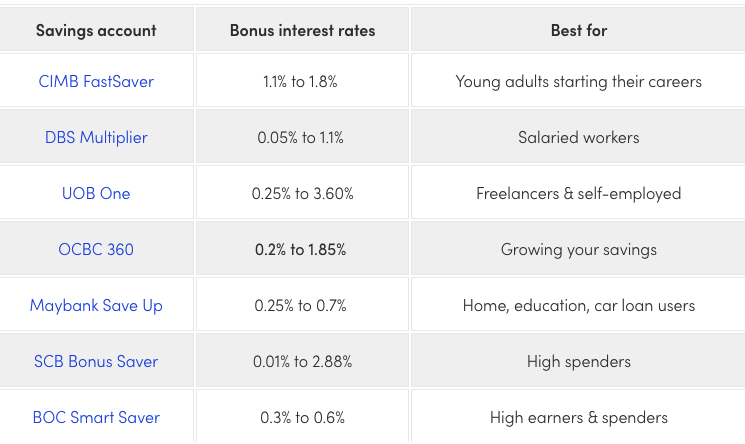Open the OCBC 360 link
The width and height of the screenshot is (745, 444).
click(x=96, y=250)
